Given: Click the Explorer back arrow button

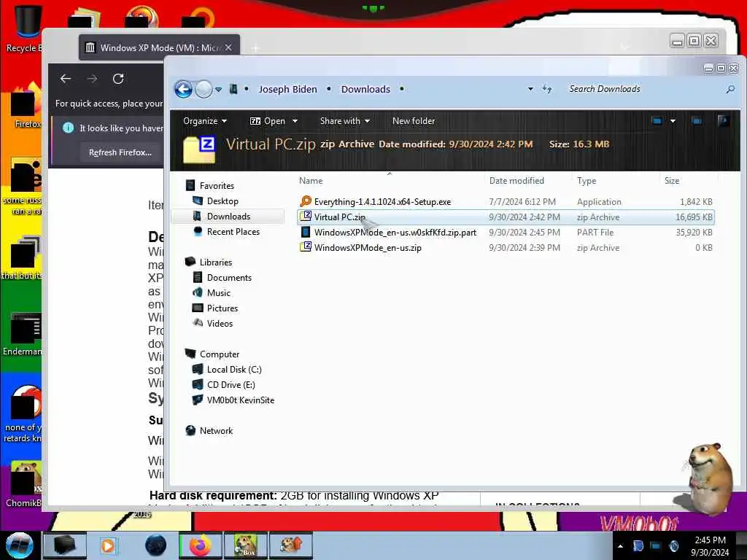Looking at the screenshot, I should 183,89.
